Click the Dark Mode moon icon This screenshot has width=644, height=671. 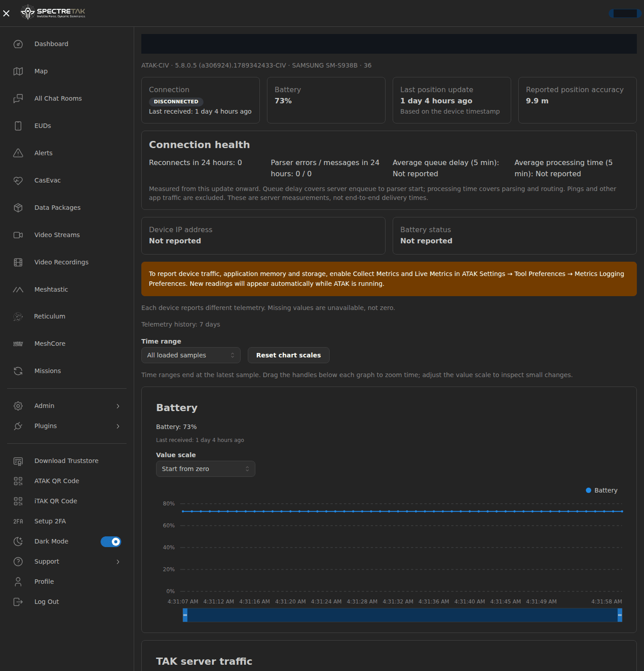(18, 541)
